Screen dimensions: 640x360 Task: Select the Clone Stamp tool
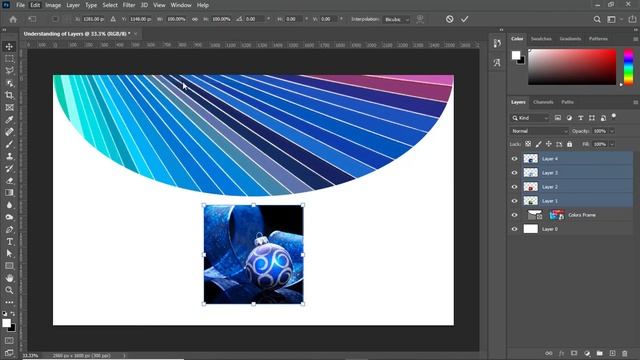tap(9, 156)
